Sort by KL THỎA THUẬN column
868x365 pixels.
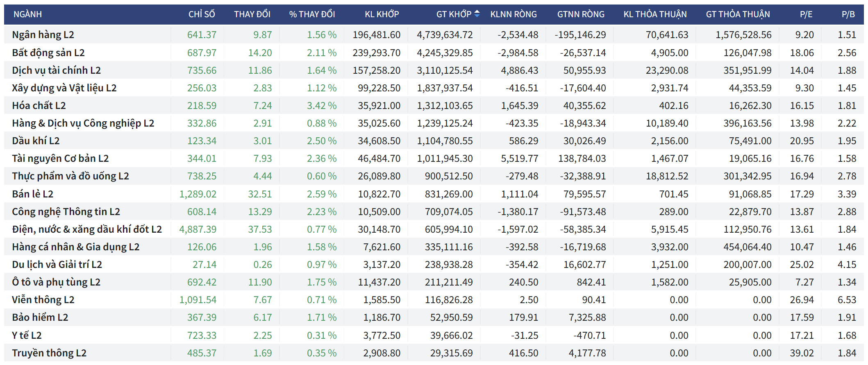(655, 14)
